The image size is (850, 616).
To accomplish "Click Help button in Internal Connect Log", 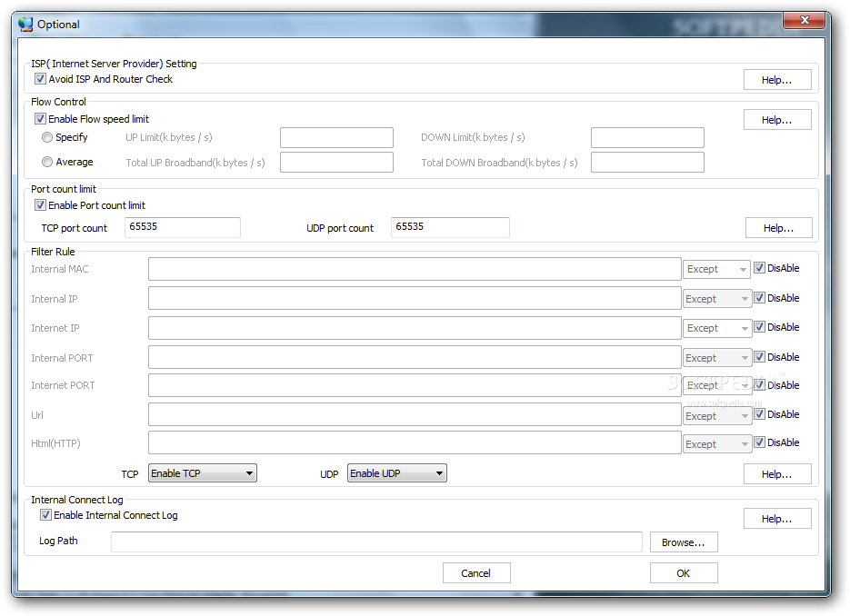I will click(777, 519).
